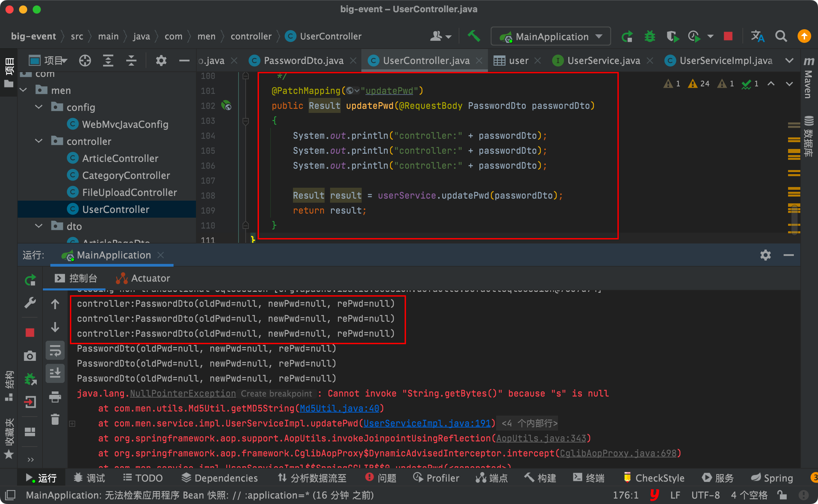Click the camera thread dump icon
The width and height of the screenshot is (818, 504).
[x=30, y=356]
